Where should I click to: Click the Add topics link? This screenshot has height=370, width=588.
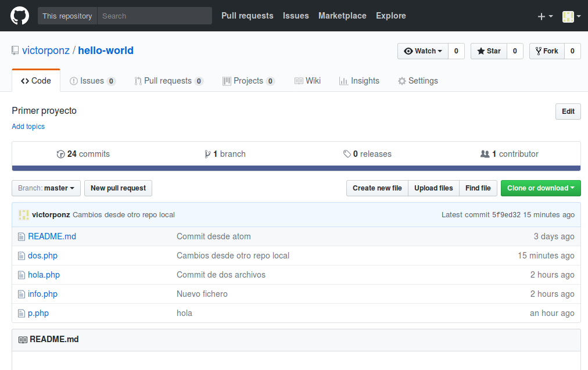tap(28, 126)
